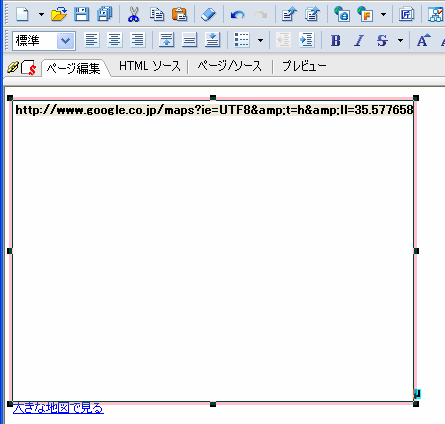Paste from clipboard with the paste icon
The width and height of the screenshot is (445, 424).
tap(179, 14)
